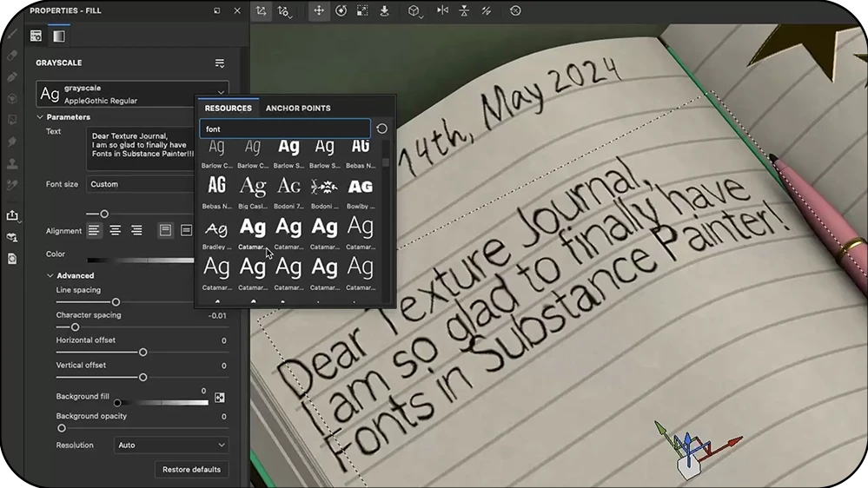Screen dimensions: 868x488
Task: Set alignment to left
Action: coord(94,230)
